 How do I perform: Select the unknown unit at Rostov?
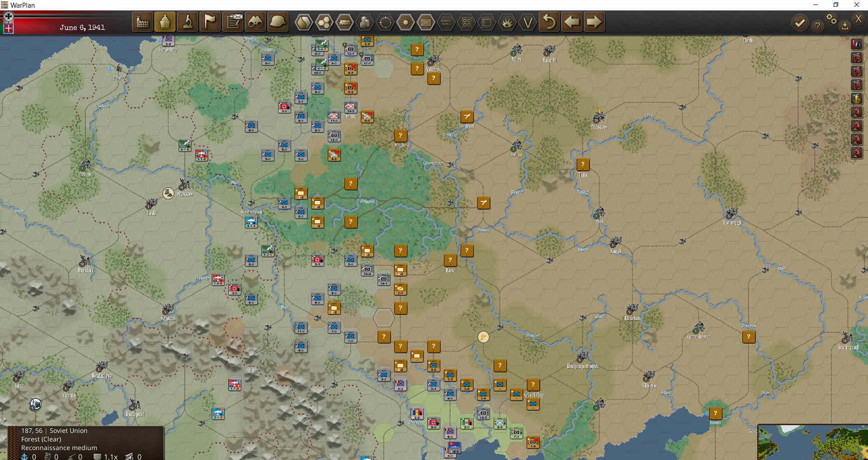715,413
